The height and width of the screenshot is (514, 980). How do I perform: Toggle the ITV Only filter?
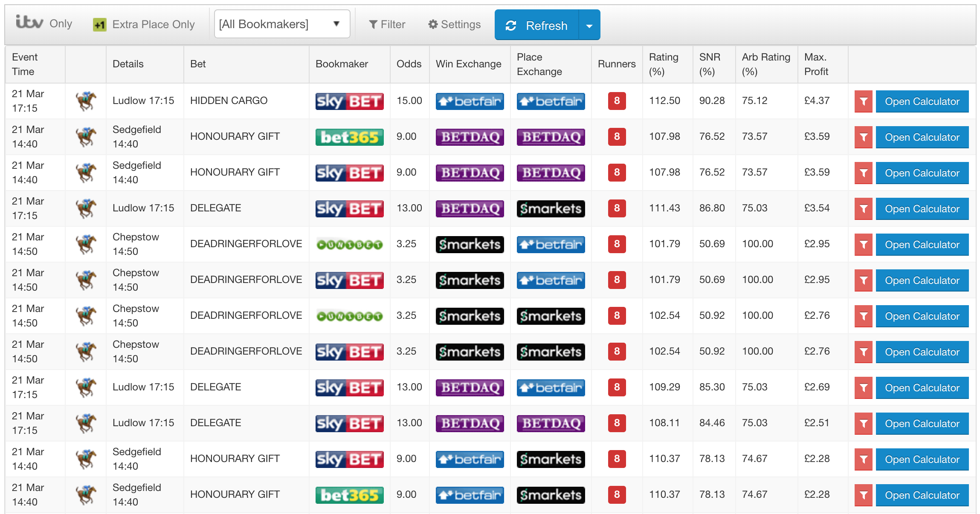tap(44, 23)
